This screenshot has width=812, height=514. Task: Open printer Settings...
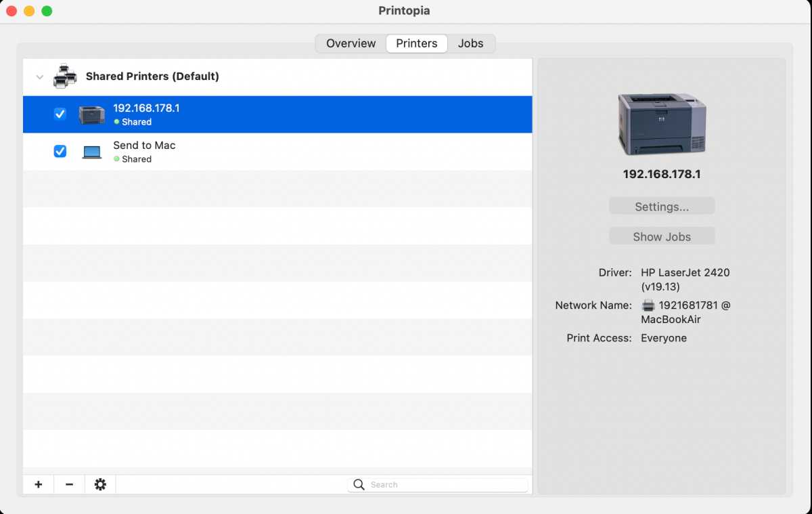point(662,207)
